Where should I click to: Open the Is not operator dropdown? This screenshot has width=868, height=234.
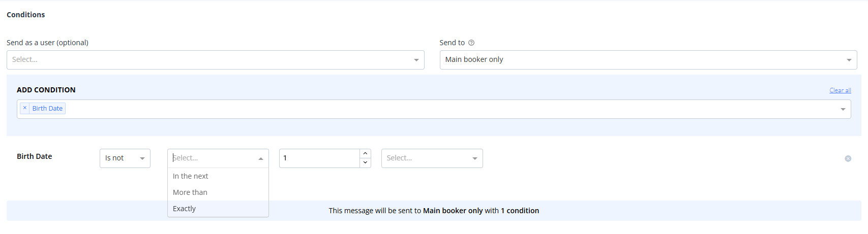point(125,158)
